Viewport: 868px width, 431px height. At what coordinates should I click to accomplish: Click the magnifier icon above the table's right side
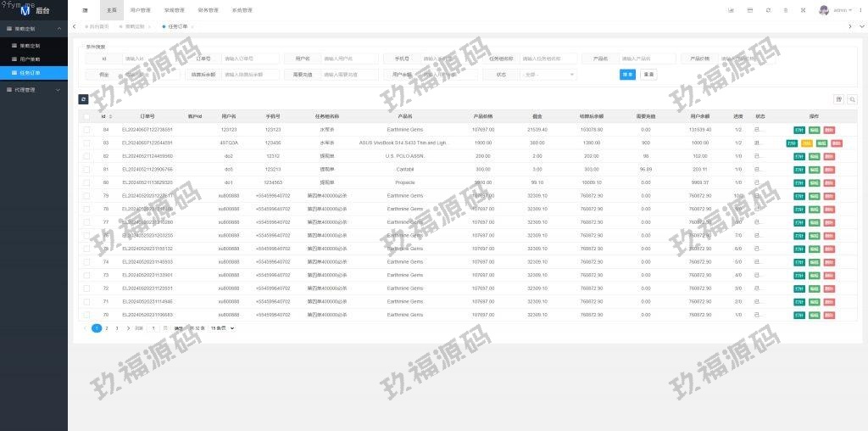tap(852, 99)
